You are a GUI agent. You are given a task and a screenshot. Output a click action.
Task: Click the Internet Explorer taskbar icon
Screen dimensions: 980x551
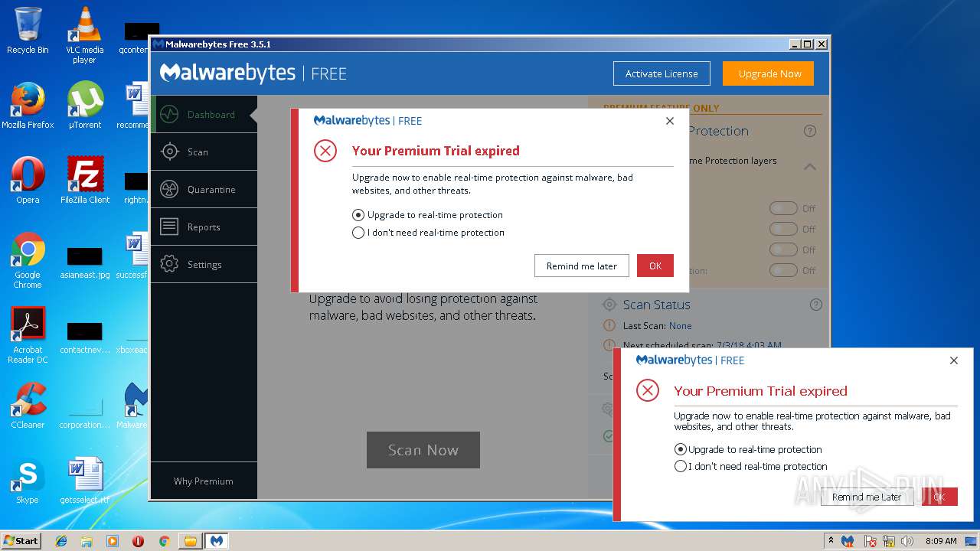coord(61,541)
